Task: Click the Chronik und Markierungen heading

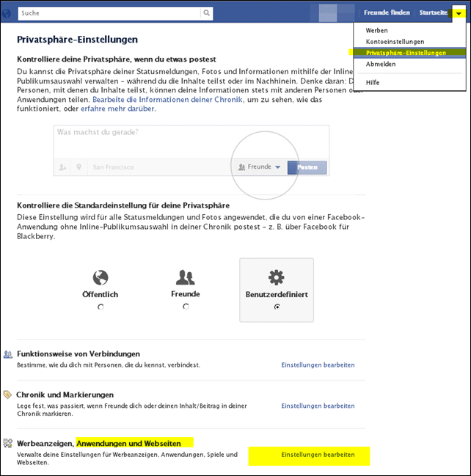Action: tap(65, 395)
